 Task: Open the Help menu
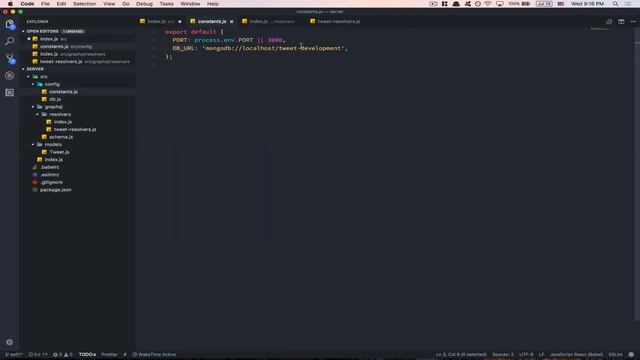coord(213,4)
